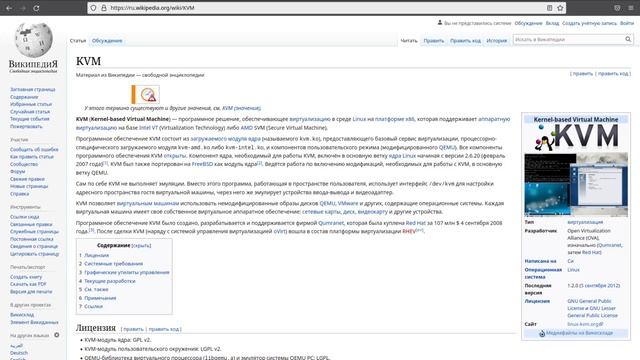Click the forward navigation arrow
Screen dimensions: 640x360
pyautogui.click(x=23, y=8)
